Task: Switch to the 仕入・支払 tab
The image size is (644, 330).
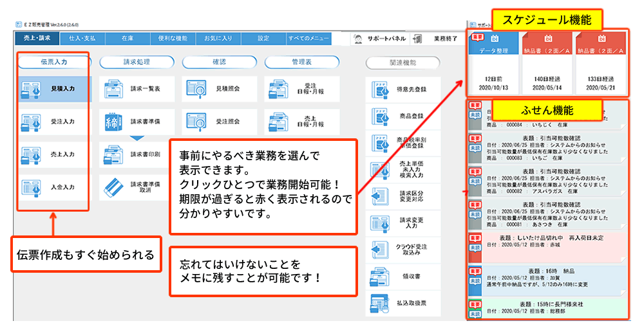Action: [82, 39]
